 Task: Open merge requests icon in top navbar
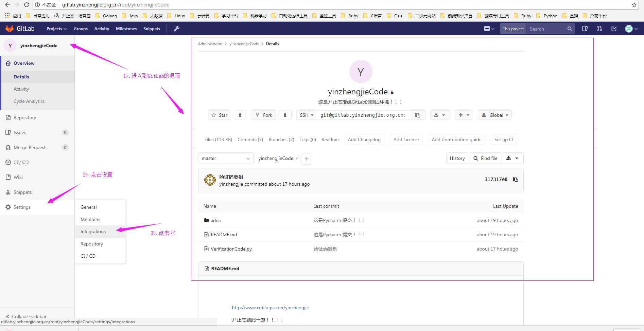pos(599,29)
